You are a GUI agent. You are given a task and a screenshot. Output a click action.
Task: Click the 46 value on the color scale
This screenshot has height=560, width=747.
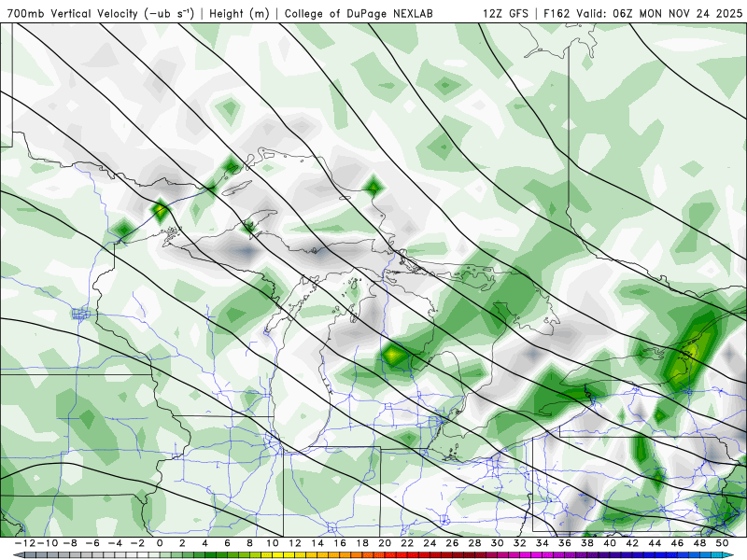point(678,543)
